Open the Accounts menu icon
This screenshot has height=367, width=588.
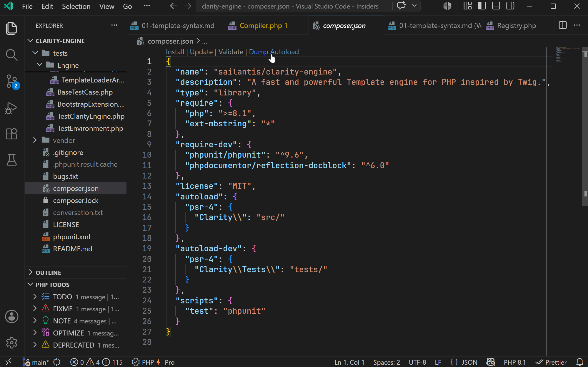click(x=11, y=317)
